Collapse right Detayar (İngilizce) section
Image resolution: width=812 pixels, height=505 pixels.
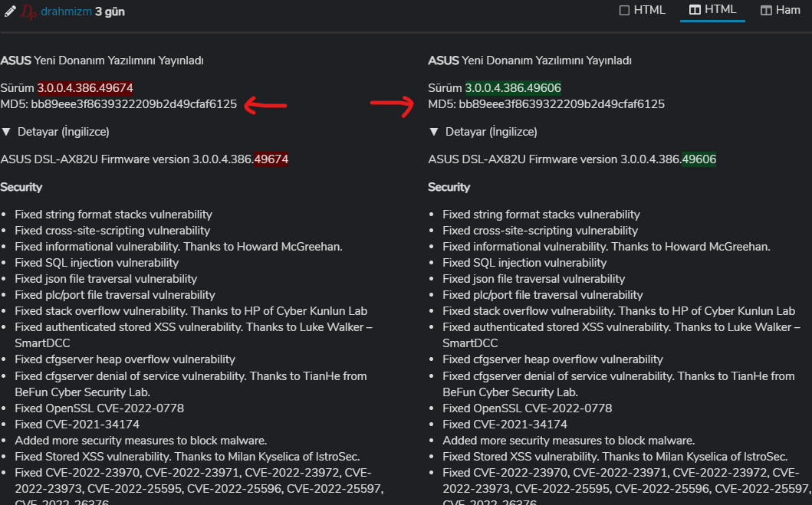pyautogui.click(x=483, y=132)
